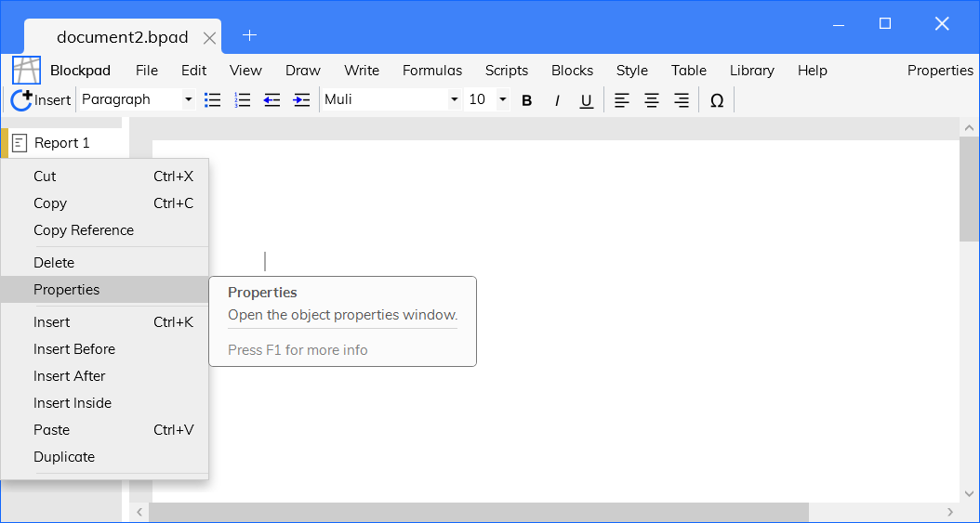Center-align text
This screenshot has height=523, width=980.
pyautogui.click(x=652, y=99)
